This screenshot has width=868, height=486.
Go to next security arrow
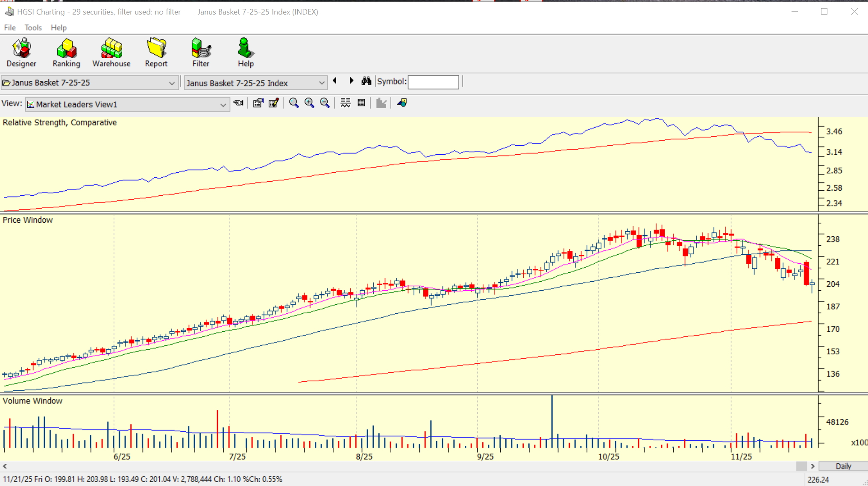pos(351,81)
